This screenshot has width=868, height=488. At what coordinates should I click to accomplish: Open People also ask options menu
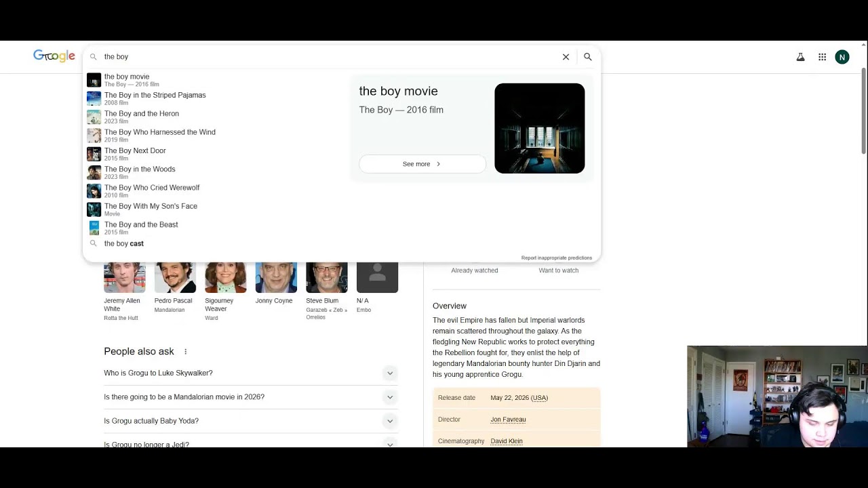coord(185,352)
